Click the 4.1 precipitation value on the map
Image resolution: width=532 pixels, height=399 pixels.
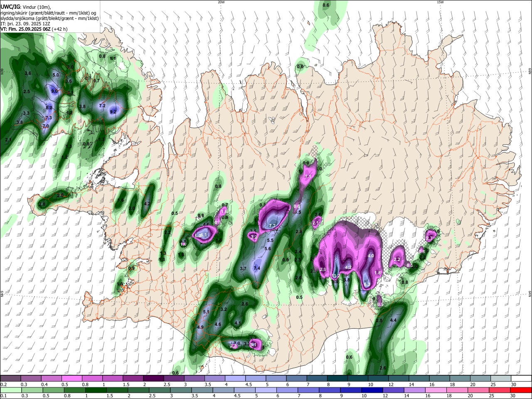point(238,323)
